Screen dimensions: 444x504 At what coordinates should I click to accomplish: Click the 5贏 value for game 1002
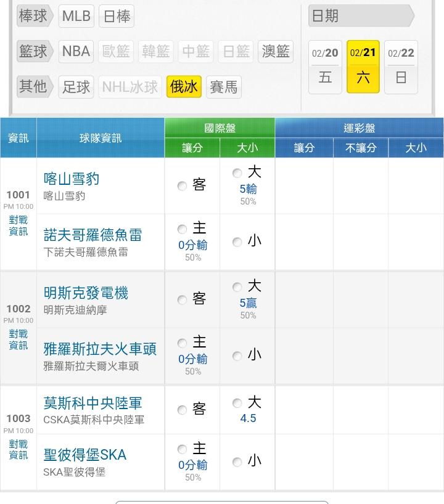pos(248,303)
